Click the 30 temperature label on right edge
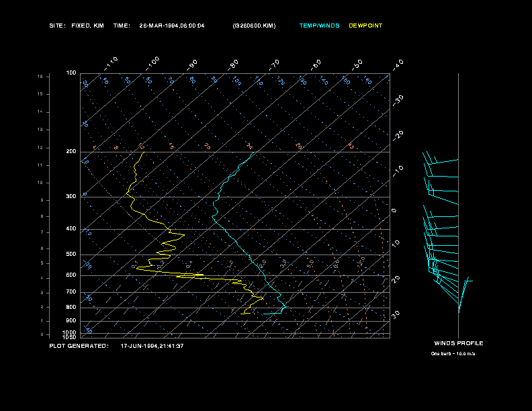This screenshot has width=532, height=411. pyautogui.click(x=396, y=314)
